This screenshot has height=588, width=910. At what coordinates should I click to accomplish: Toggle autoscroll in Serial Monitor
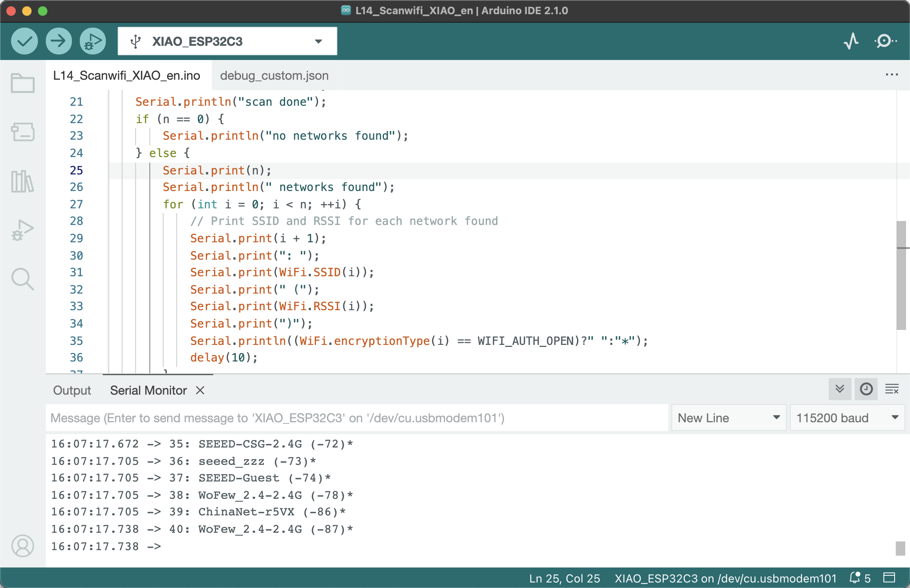point(840,390)
